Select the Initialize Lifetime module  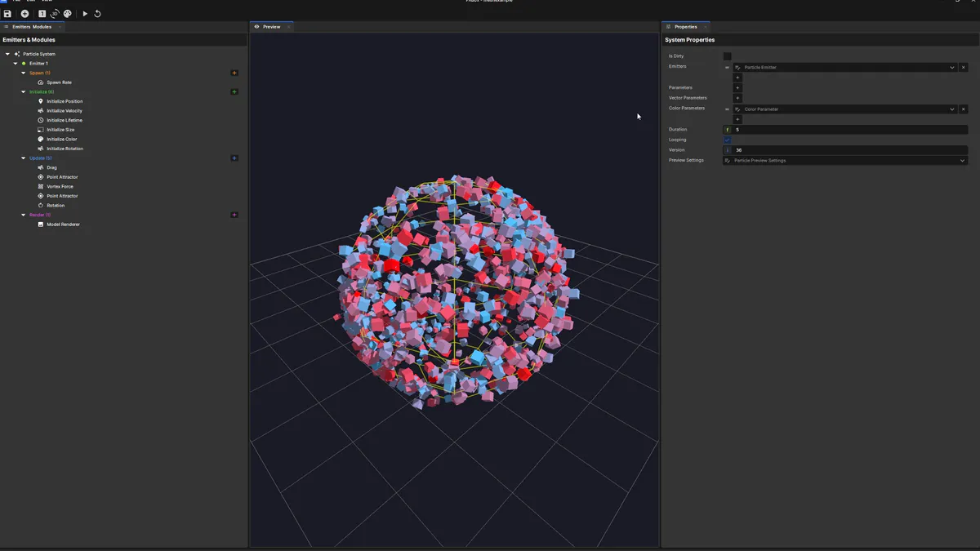coord(65,120)
